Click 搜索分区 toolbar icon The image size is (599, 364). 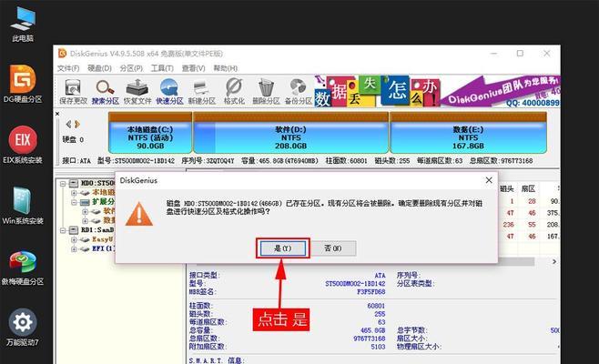coord(105,91)
